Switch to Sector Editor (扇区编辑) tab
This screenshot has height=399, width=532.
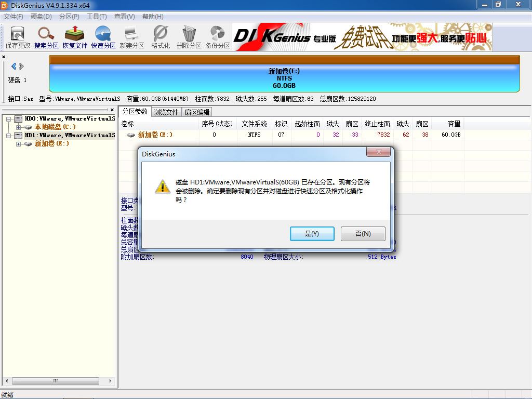click(197, 112)
